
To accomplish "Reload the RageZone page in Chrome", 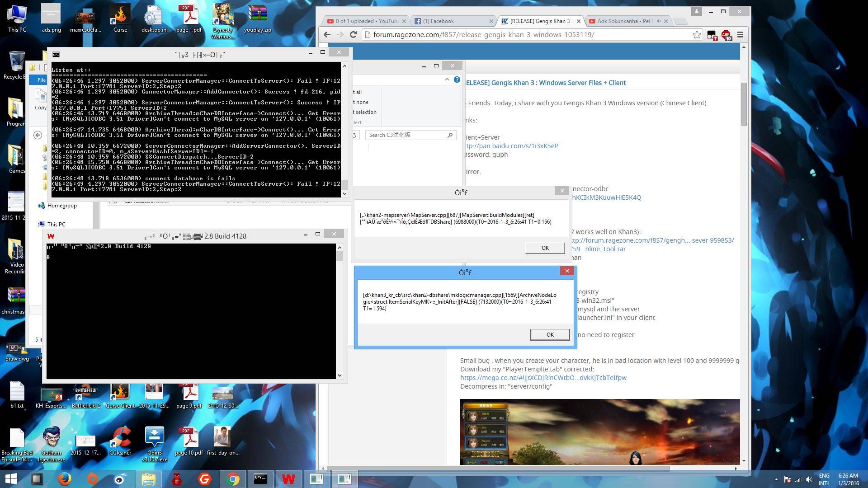I will pos(354,34).
